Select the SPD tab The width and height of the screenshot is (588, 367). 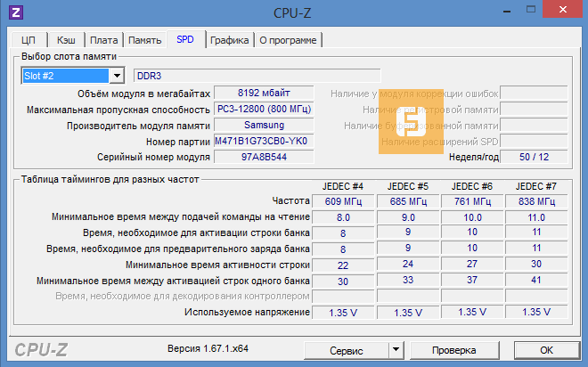pyautogui.click(x=185, y=39)
